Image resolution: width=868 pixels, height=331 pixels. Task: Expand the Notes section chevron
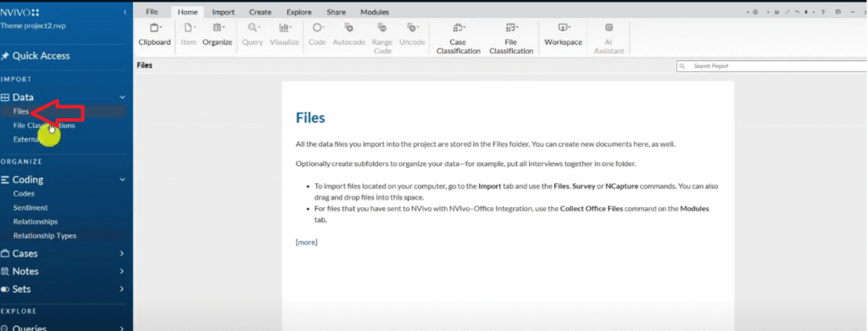click(x=122, y=271)
